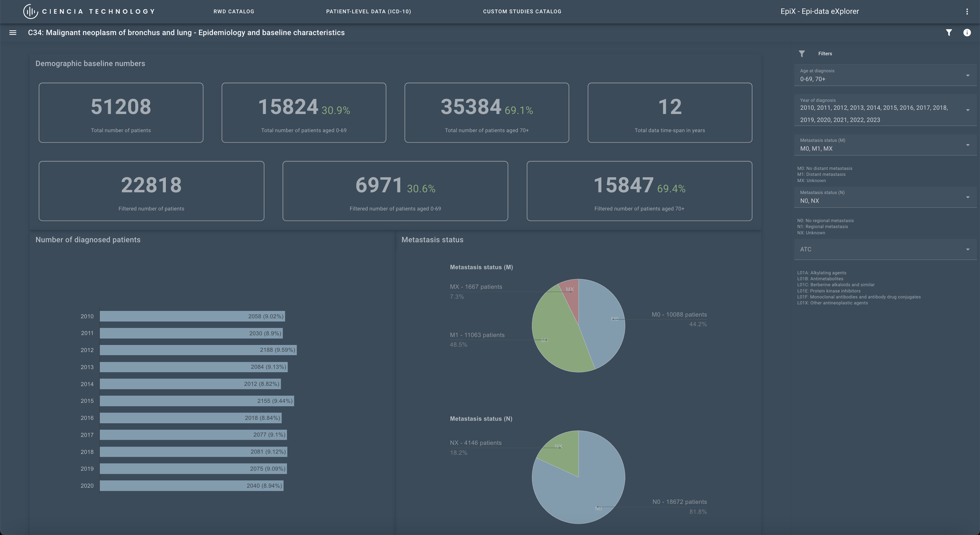Click the EpiX - Epi-data eXplorer title
The width and height of the screenshot is (980, 535).
click(819, 11)
